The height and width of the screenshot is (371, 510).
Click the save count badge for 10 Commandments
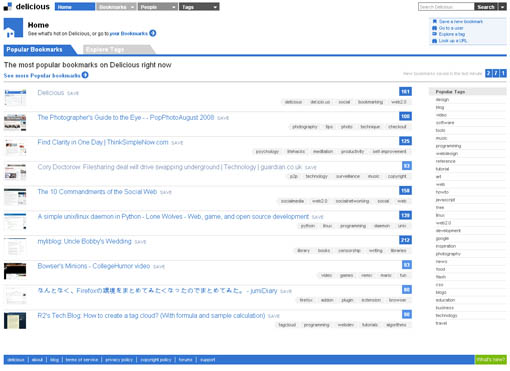point(405,190)
